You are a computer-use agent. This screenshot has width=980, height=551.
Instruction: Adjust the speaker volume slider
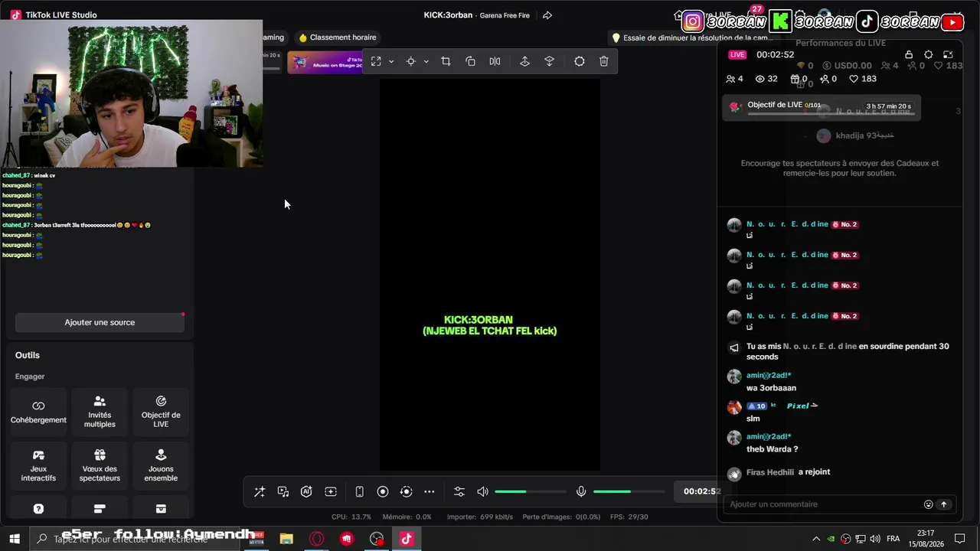click(530, 491)
